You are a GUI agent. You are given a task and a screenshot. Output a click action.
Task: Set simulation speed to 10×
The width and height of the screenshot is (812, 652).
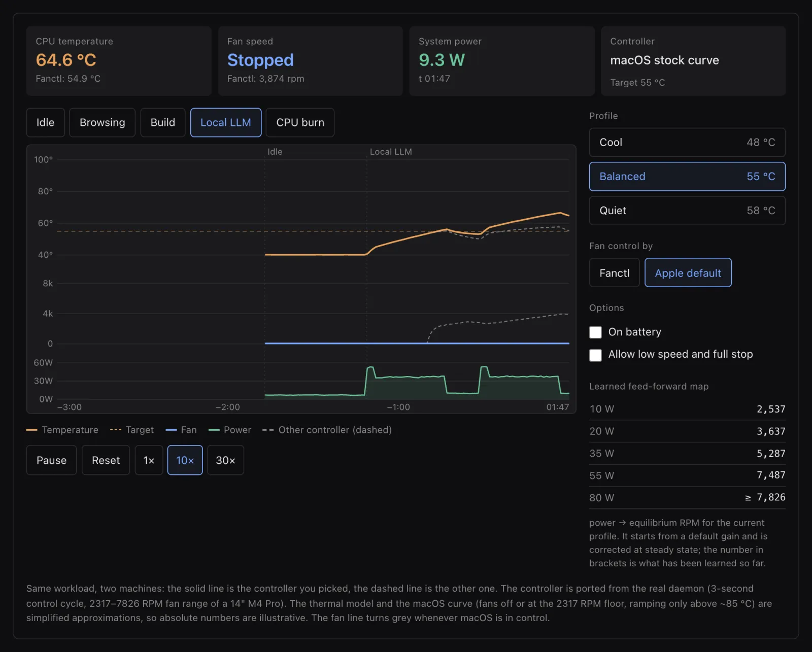[x=185, y=460]
